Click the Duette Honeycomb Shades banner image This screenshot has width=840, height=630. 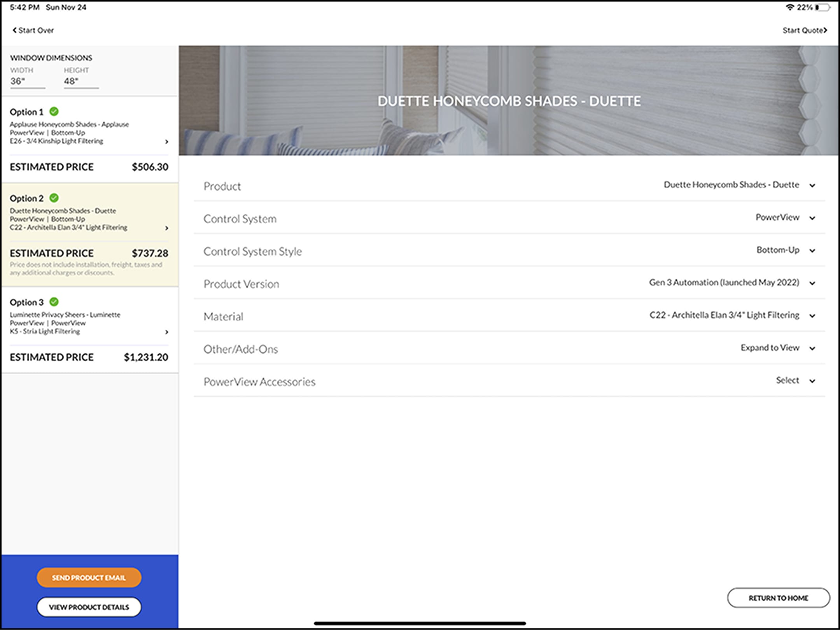point(509,101)
